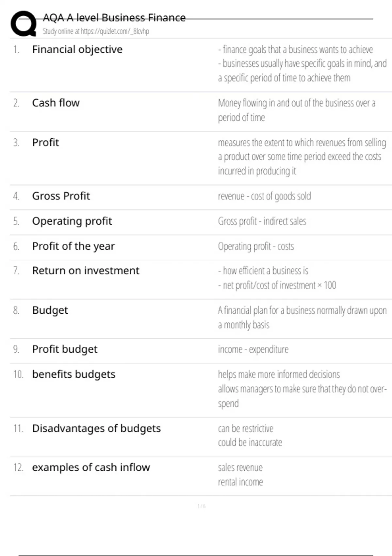The height and width of the screenshot is (556, 392).
Task: Click the Operating profit term
Action: (x=72, y=221)
